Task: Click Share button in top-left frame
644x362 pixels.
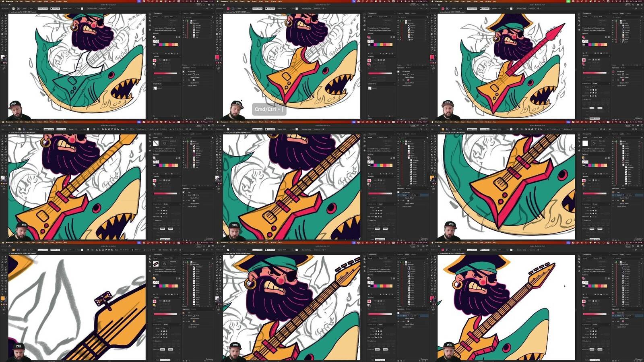Action: point(198,5)
